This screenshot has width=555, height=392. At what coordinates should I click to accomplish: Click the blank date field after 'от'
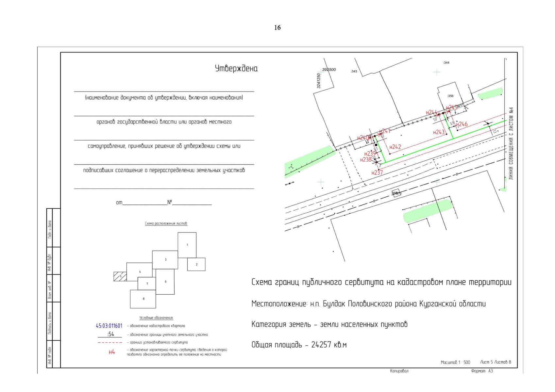pos(145,203)
